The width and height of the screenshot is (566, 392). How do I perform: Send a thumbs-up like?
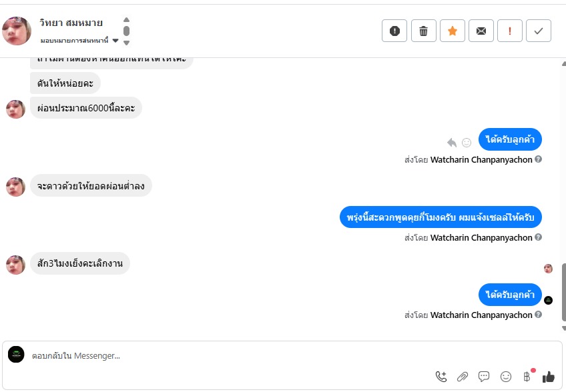click(549, 377)
